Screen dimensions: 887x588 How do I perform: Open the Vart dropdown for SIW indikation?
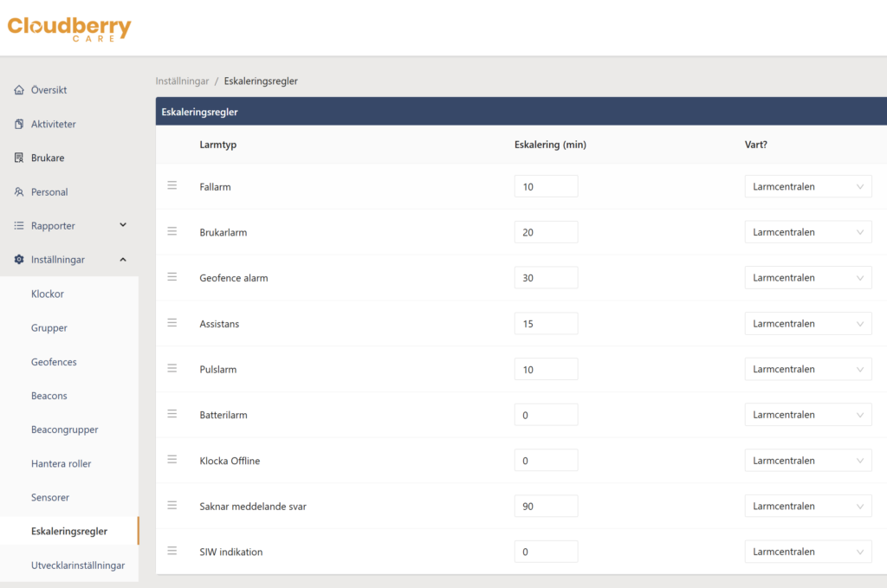pyautogui.click(x=808, y=552)
